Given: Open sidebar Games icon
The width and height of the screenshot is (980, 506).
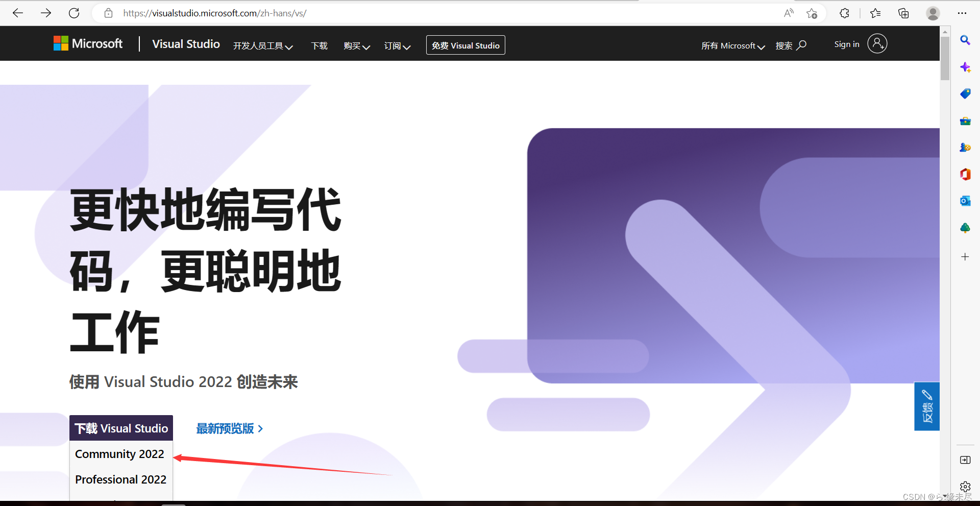Looking at the screenshot, I should pos(965,148).
